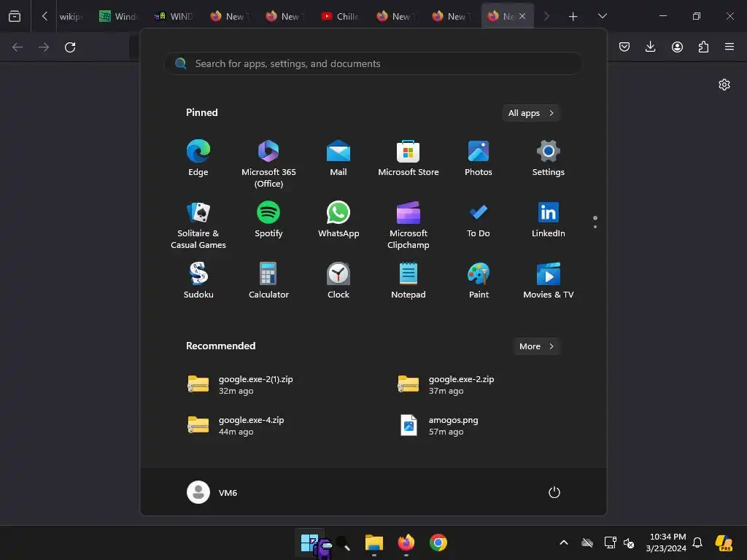The width and height of the screenshot is (747, 560).
Task: Open the Clock app
Action: [x=338, y=281]
